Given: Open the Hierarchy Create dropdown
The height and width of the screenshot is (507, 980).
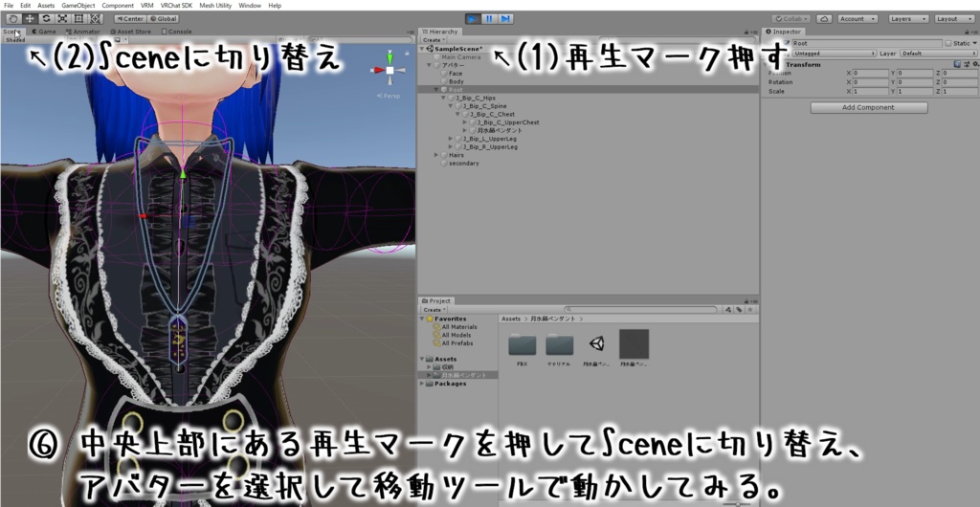Looking at the screenshot, I should click(434, 40).
